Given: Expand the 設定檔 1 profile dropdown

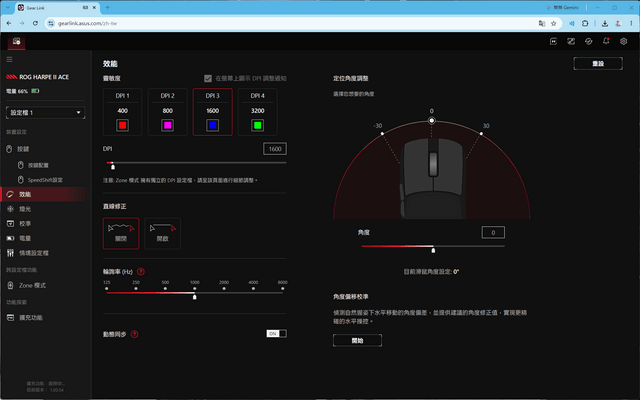Looking at the screenshot, I should point(45,113).
